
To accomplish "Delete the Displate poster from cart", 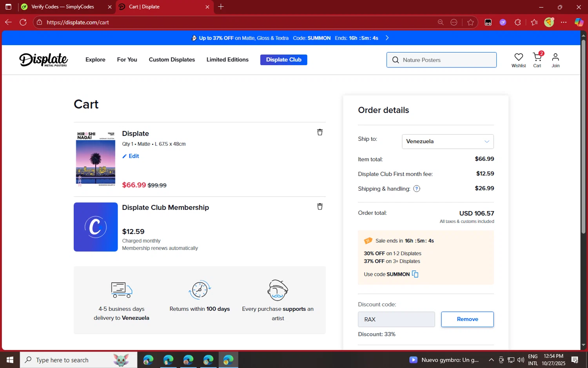I will click(x=319, y=132).
